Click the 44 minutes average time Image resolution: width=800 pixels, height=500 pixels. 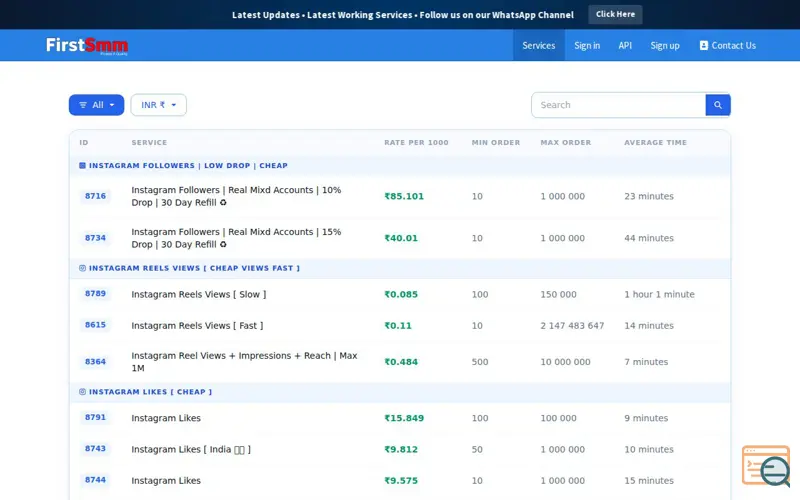[x=649, y=238]
